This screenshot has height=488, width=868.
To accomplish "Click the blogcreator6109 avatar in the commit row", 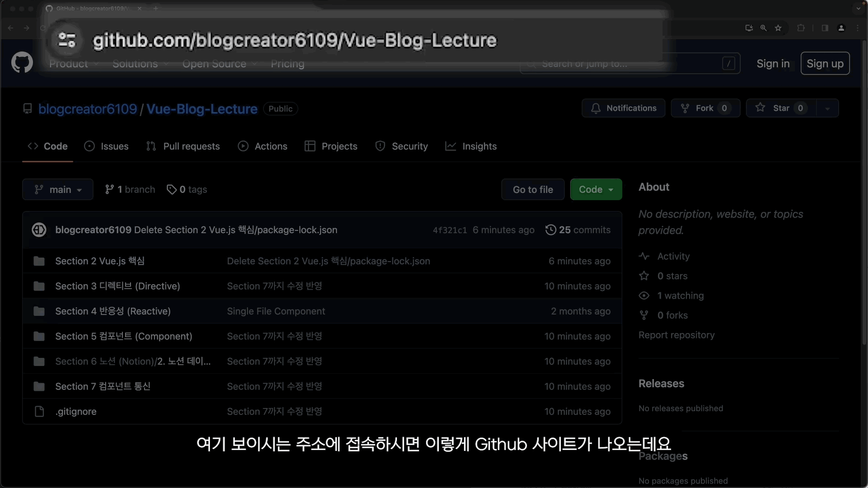I will pos(39,230).
